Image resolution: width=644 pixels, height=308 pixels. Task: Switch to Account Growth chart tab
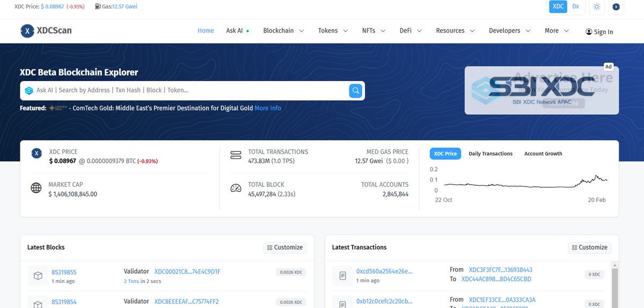[x=543, y=153]
